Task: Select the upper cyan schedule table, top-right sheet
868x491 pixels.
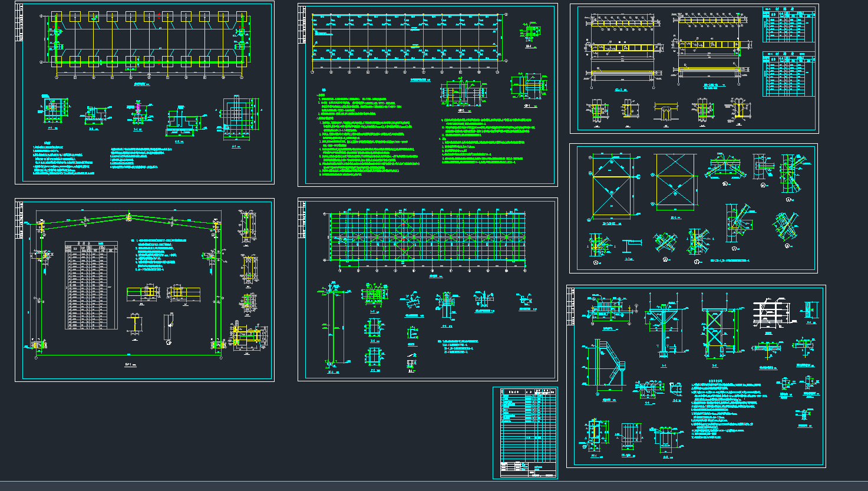Action: click(789, 25)
